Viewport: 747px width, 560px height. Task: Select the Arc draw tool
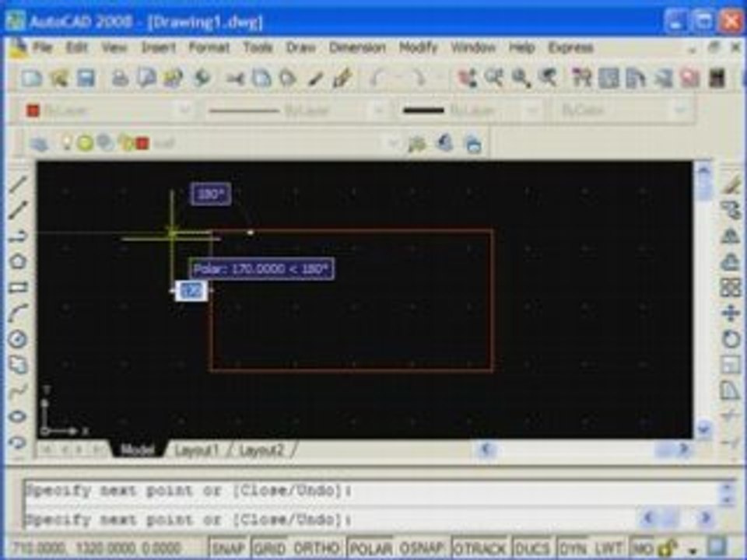point(18,313)
